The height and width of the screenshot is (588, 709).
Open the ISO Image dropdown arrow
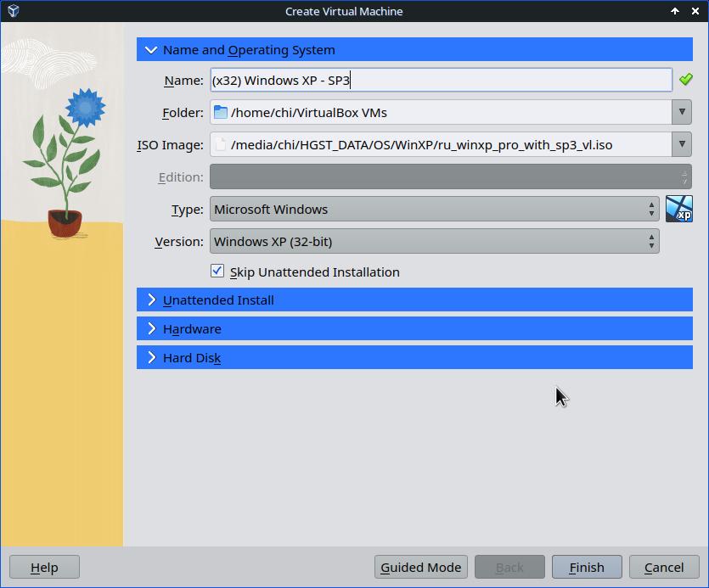682,144
